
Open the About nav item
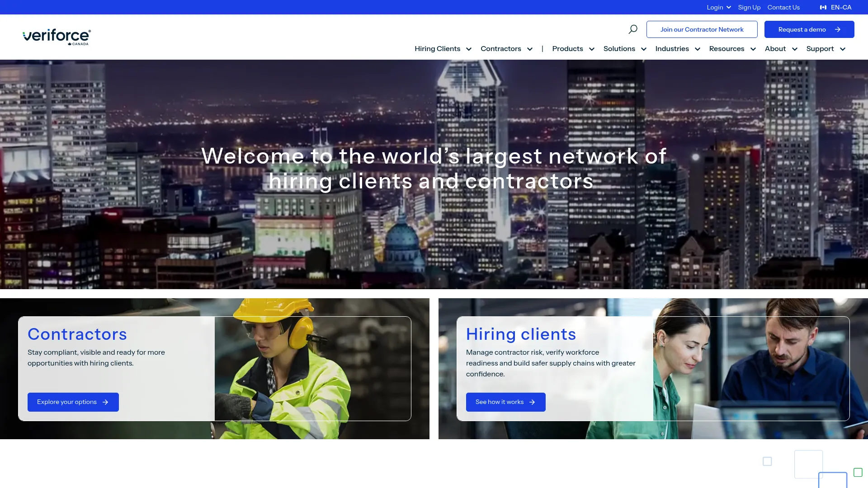[775, 49]
